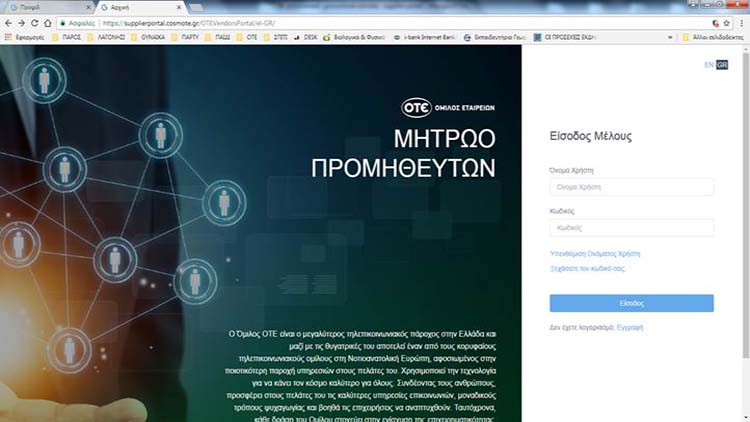
Task: Click the Κωδικός password field
Action: [x=631, y=228]
